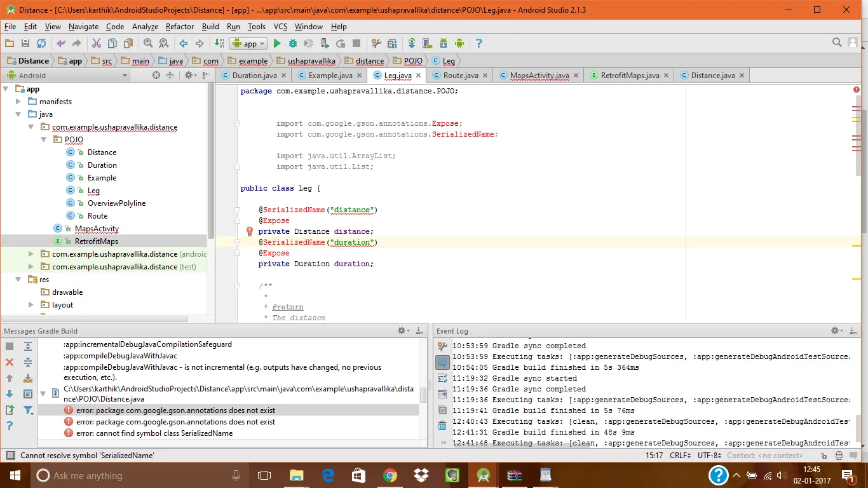Toggle the filter messages icon in Gradle Build
This screenshot has height=488, width=868.
click(x=28, y=410)
